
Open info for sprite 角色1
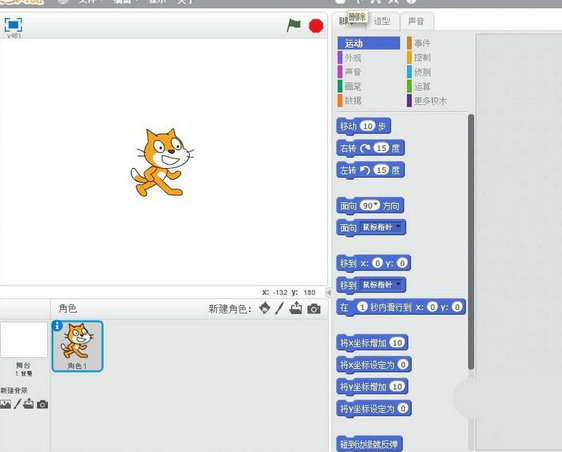pos(57,326)
